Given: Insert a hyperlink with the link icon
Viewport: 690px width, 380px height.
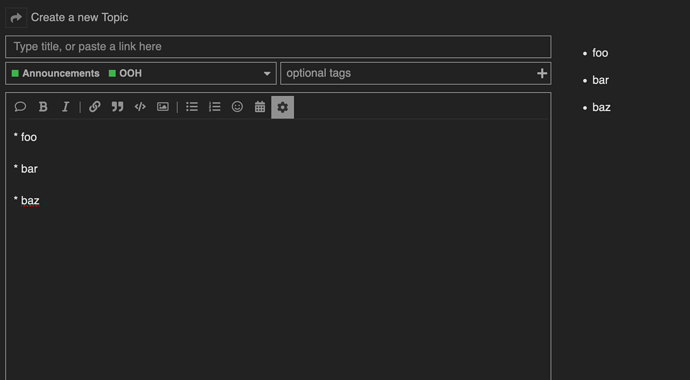Looking at the screenshot, I should [x=95, y=107].
